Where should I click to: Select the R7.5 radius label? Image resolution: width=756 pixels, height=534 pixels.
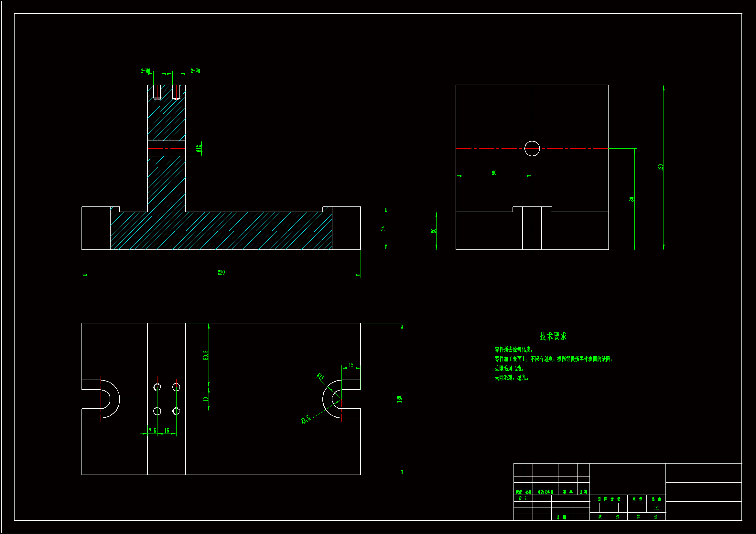[x=306, y=420]
